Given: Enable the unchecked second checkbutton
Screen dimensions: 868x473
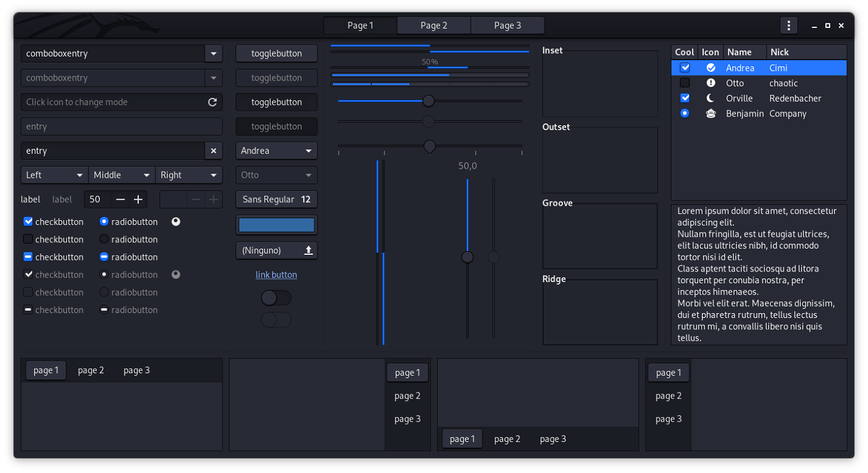Looking at the screenshot, I should coord(28,239).
